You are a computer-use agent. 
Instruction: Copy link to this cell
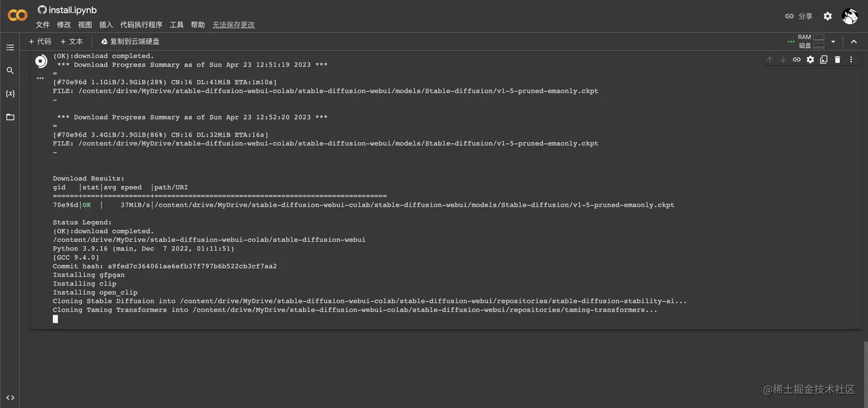tap(797, 60)
